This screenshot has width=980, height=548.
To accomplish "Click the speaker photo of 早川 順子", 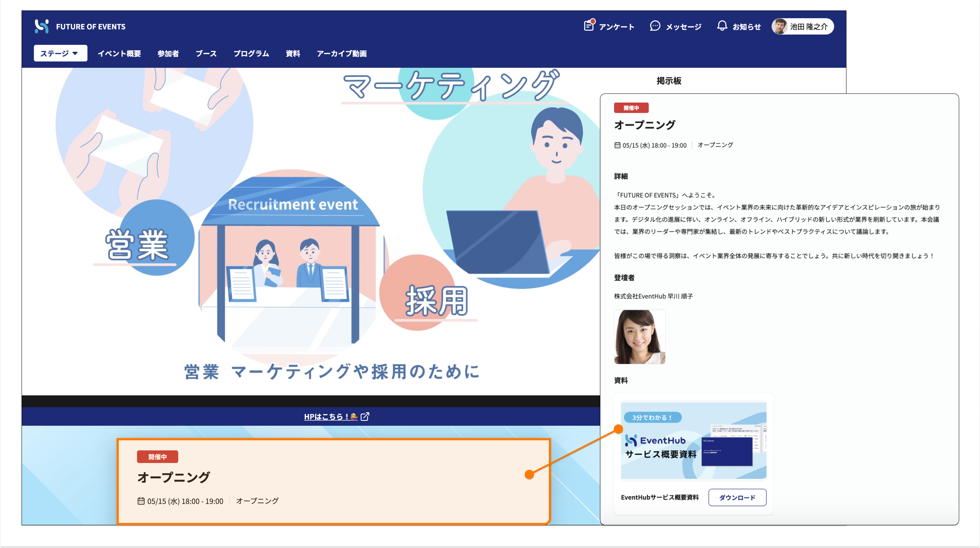I will point(639,337).
